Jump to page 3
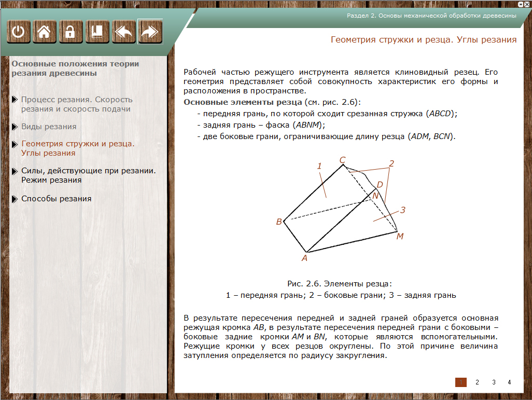Image resolution: width=532 pixels, height=400 pixels. point(494,382)
